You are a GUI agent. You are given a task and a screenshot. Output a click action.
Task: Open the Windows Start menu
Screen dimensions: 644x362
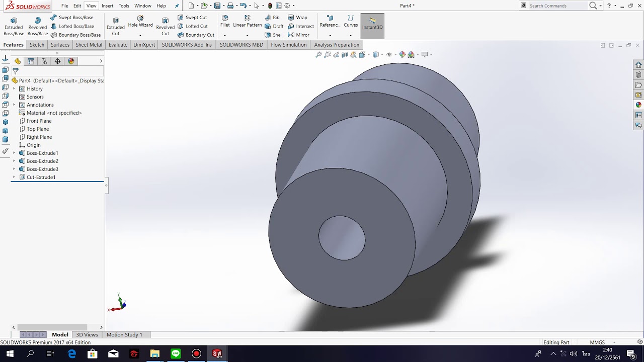click(x=10, y=354)
